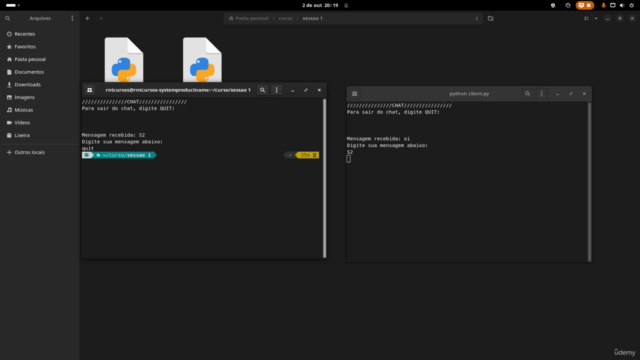Click Pasta pessoal in the path bar
Viewport: 640px width, 360px height.
(x=249, y=18)
